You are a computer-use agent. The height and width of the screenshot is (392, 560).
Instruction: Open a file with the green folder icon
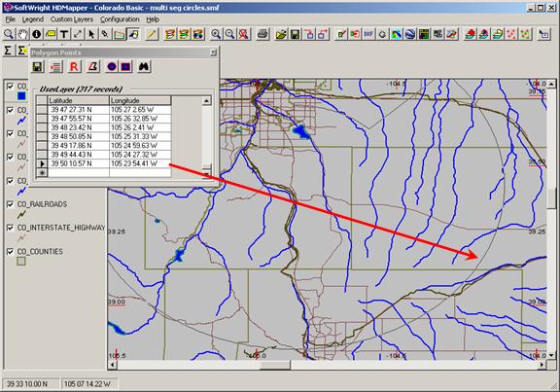[281, 34]
